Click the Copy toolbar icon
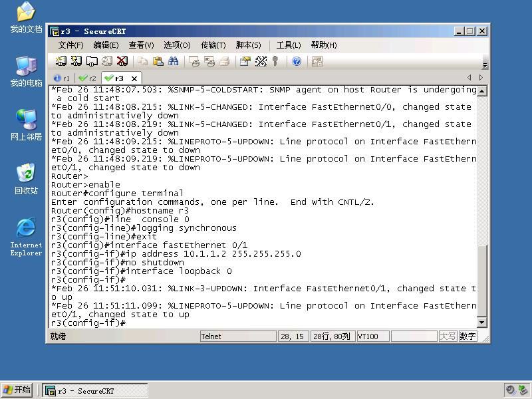532x399 pixels. (142, 61)
